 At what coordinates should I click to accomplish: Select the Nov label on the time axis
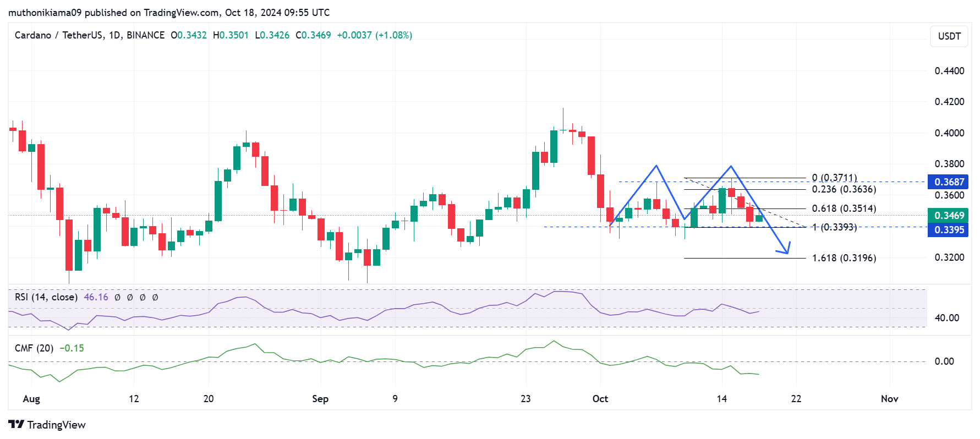coord(889,399)
